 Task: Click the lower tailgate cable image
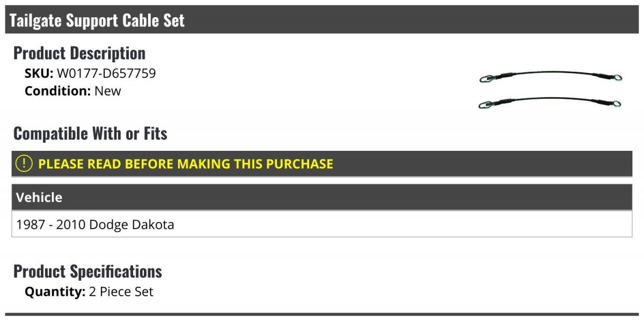click(x=551, y=103)
